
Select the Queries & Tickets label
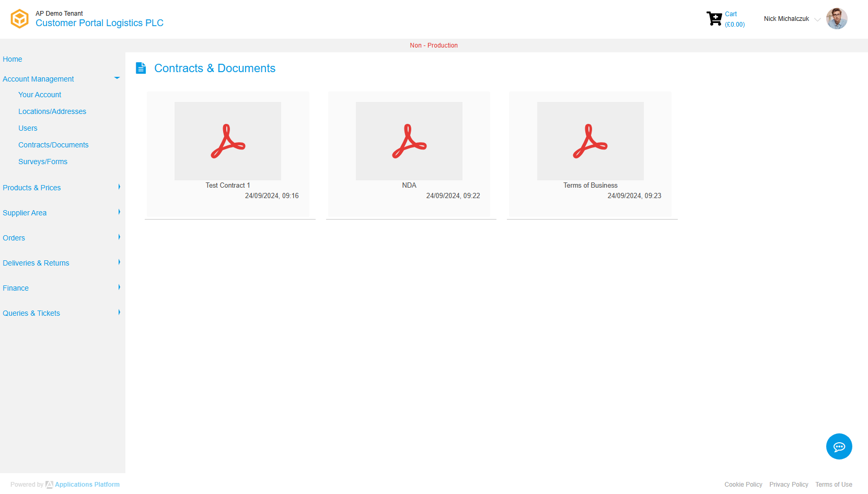click(31, 313)
